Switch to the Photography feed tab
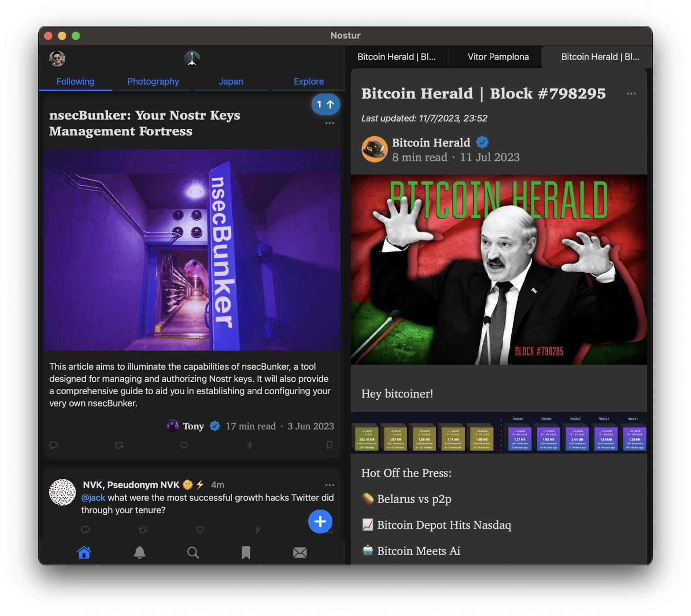Viewport: 691px width, 616px height. [x=153, y=81]
